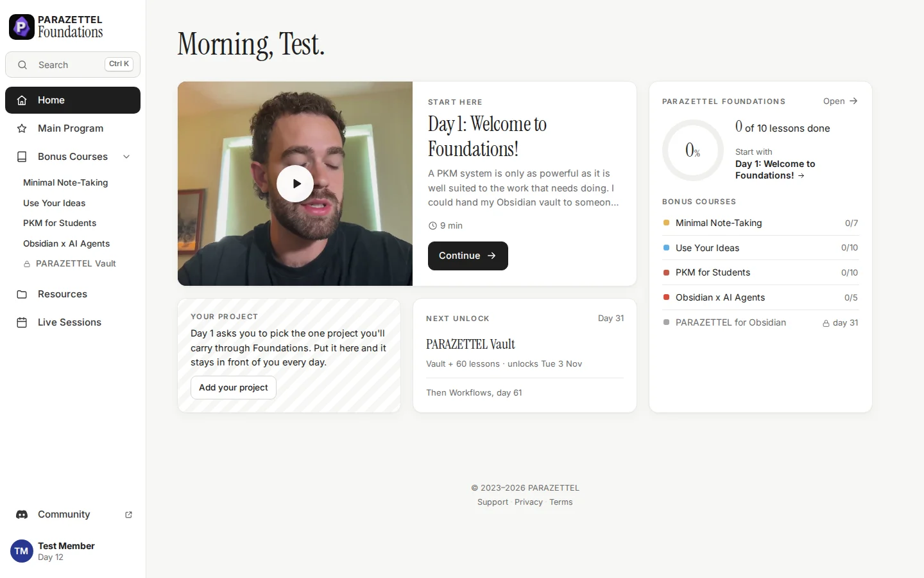
Task: Click the PARAZETTEL Vault next unlock title
Action: tap(470, 344)
